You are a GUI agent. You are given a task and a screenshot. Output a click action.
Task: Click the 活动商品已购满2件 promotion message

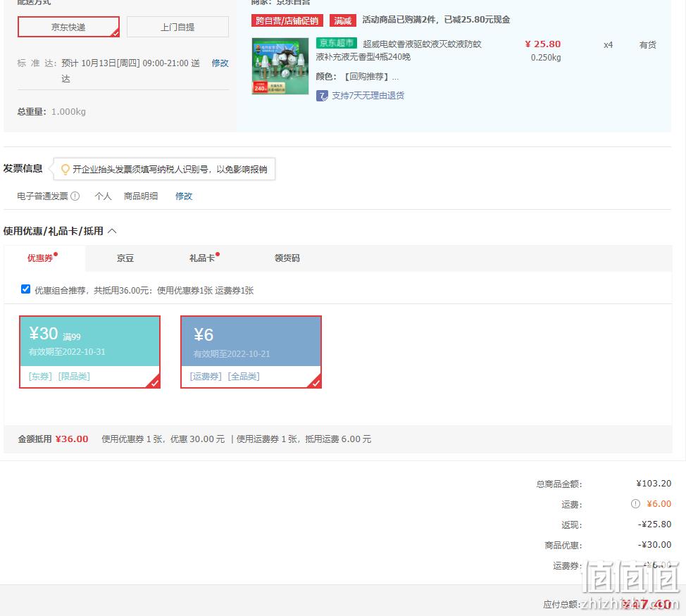(x=436, y=20)
